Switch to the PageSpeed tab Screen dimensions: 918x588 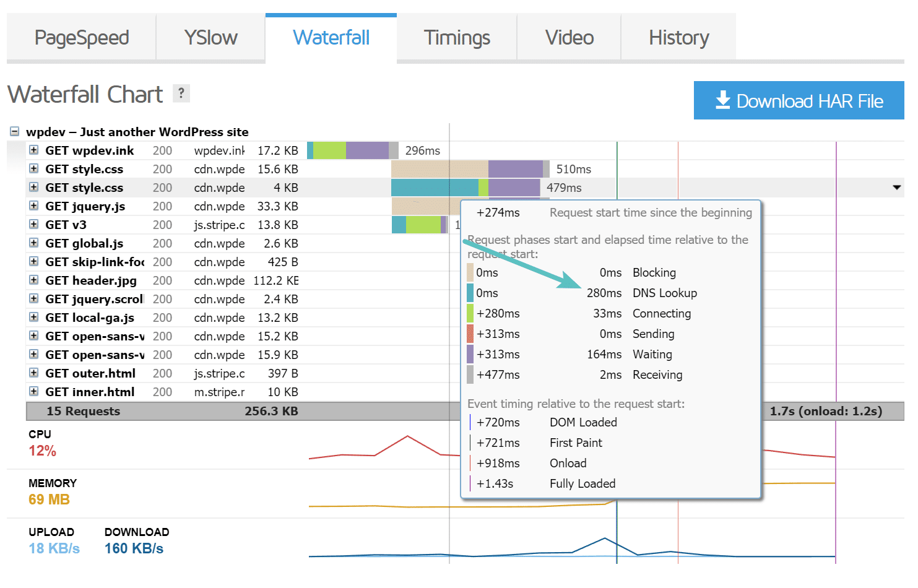tap(81, 37)
